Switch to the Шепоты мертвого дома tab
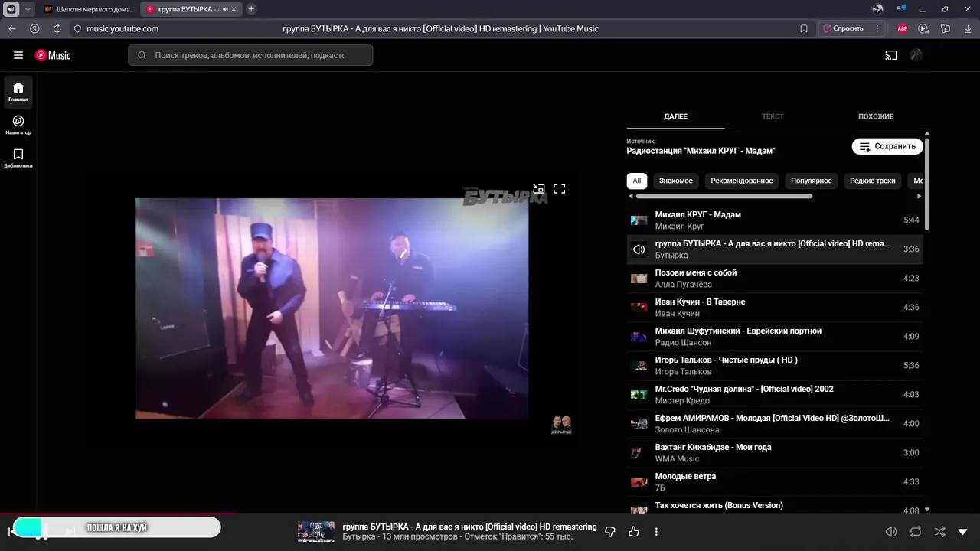Screen dimensions: 980x551 click(89, 9)
